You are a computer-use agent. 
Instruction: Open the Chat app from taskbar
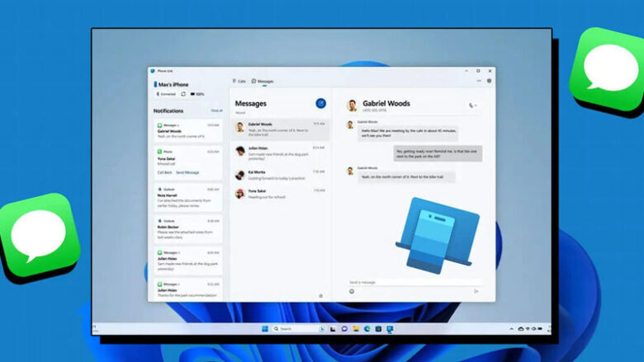(344, 329)
